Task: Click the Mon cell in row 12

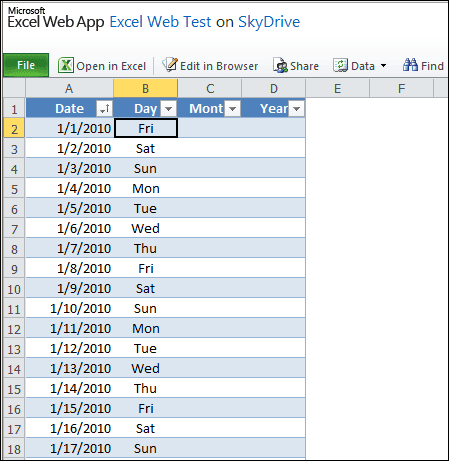Action: (146, 328)
